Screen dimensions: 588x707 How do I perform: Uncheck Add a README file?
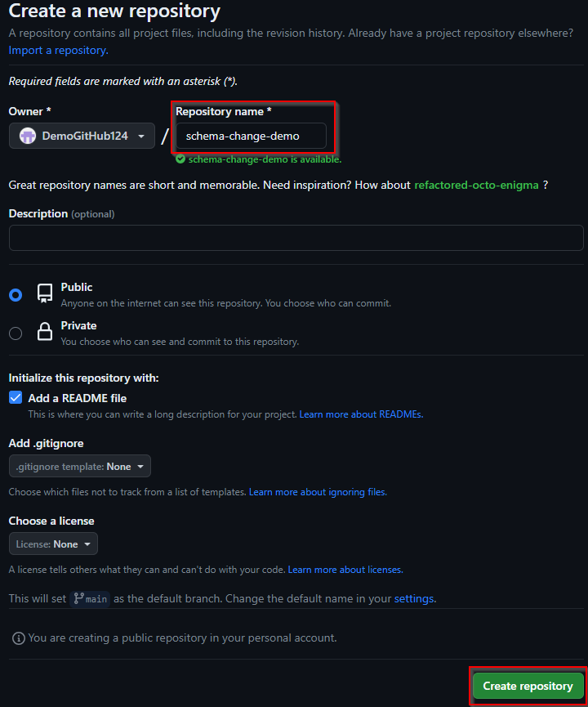click(15, 397)
